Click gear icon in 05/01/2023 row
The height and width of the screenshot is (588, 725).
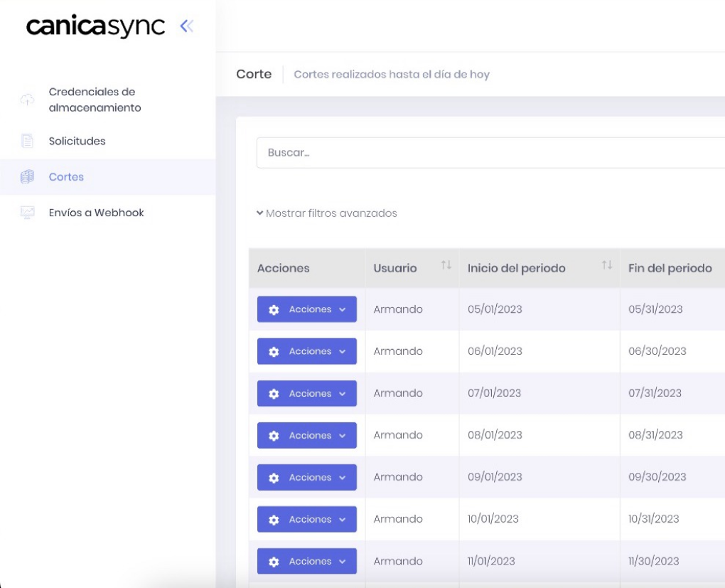tap(274, 310)
